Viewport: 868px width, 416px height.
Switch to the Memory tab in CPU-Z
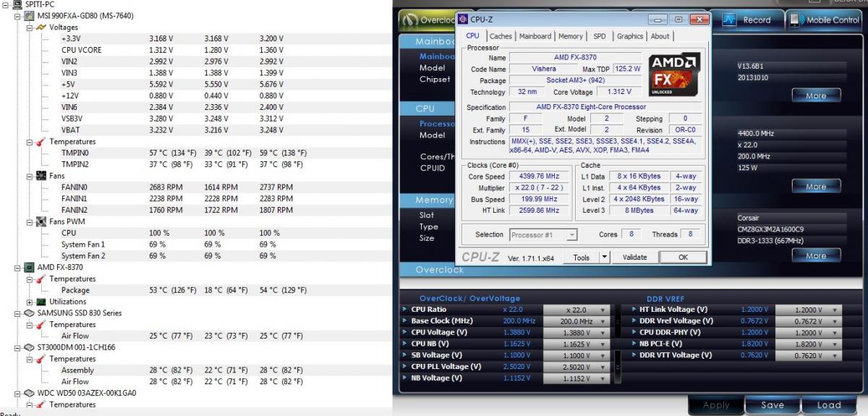point(571,36)
